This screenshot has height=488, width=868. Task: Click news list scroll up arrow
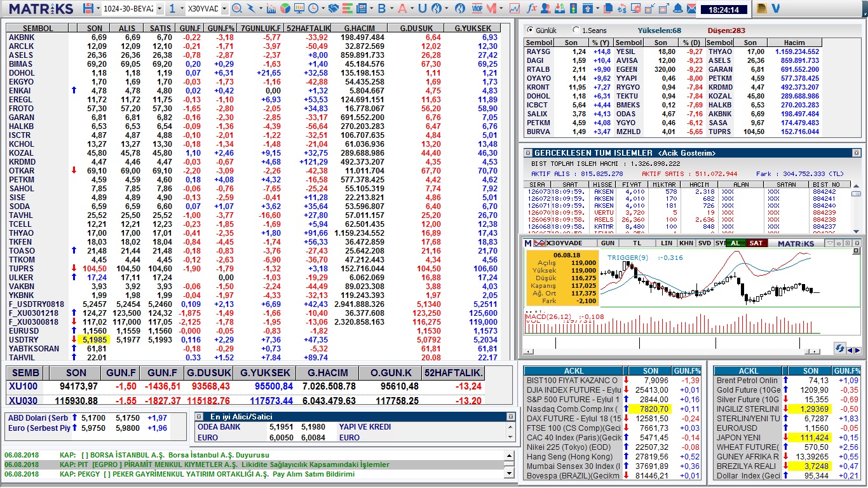click(508, 455)
